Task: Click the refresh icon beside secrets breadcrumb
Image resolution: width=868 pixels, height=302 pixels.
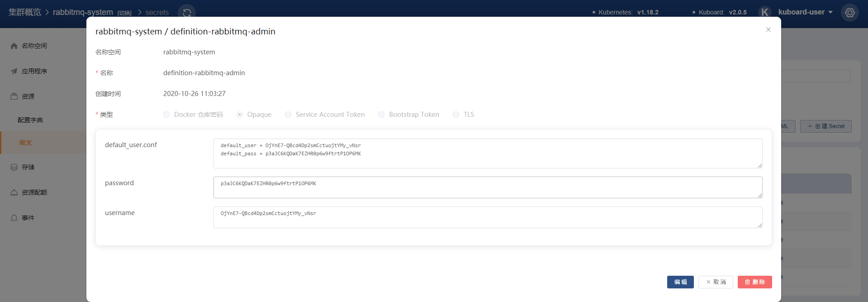Action: tap(187, 12)
